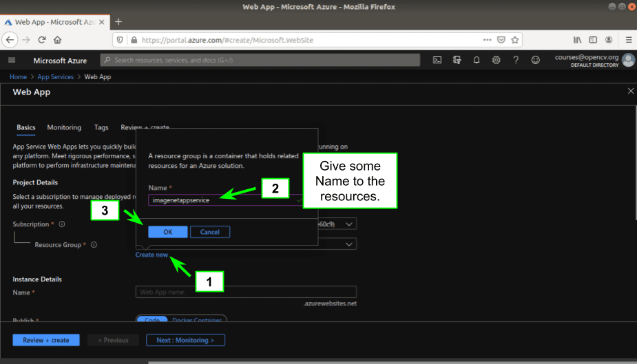
Task: Confirm resource group with OK button
Action: tap(168, 232)
